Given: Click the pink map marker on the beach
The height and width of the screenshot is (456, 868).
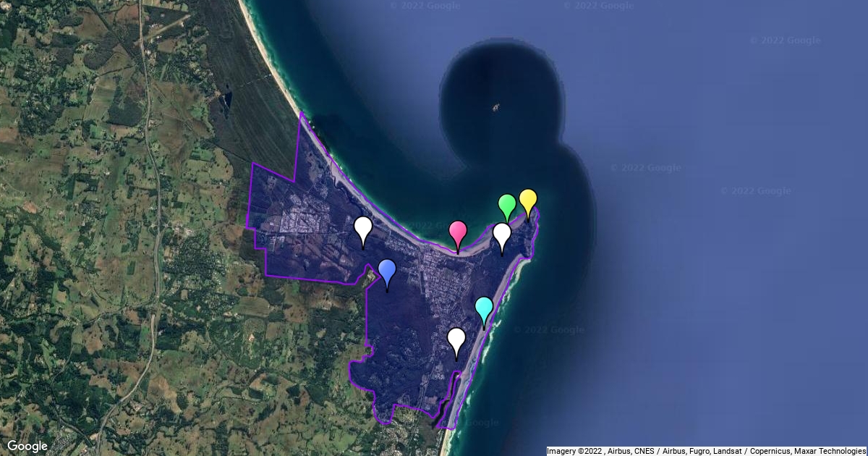Looking at the screenshot, I should (458, 233).
